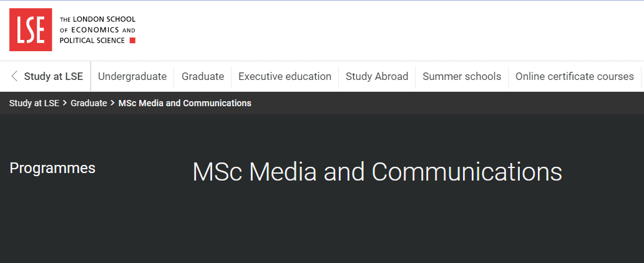Click the London School of Economics wordmark

(x=97, y=29)
